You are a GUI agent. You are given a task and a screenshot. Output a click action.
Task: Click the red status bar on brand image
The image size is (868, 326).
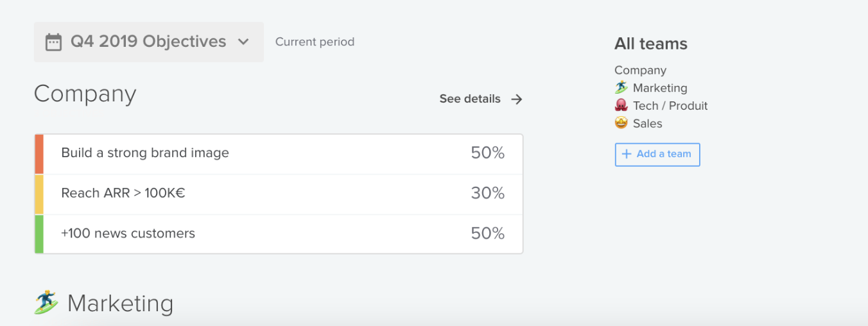click(39, 154)
